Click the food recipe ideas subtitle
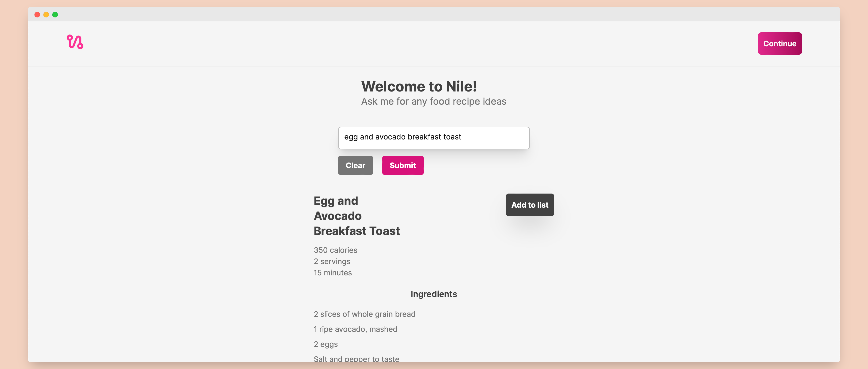The height and width of the screenshot is (369, 868). coord(433,102)
